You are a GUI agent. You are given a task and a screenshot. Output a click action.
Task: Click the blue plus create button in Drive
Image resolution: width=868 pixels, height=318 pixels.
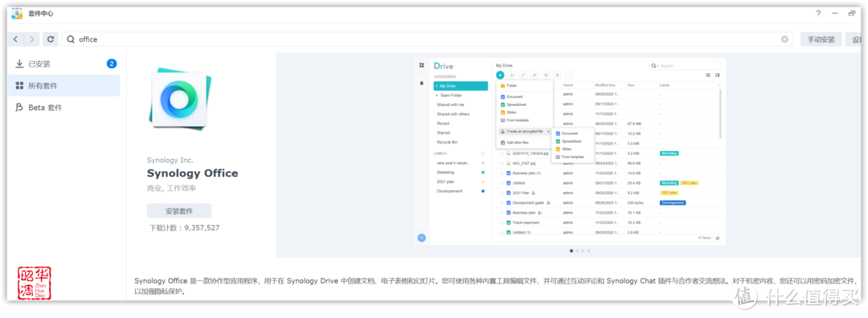tap(500, 75)
